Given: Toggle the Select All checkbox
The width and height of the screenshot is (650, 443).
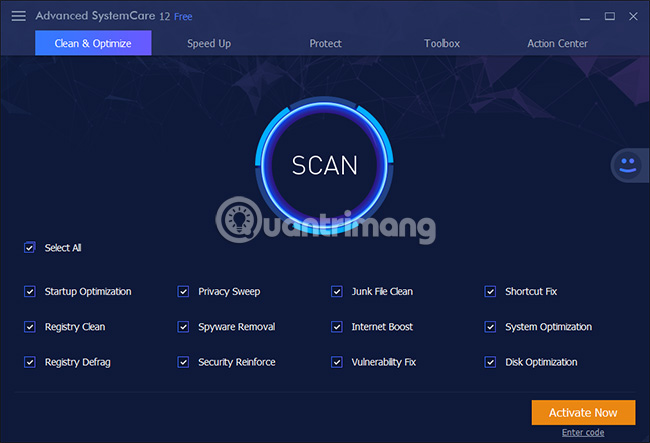Looking at the screenshot, I should pos(29,248).
